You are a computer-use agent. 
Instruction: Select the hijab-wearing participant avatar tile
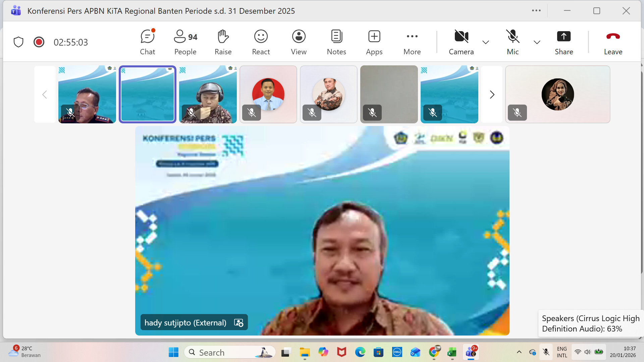[x=557, y=95]
